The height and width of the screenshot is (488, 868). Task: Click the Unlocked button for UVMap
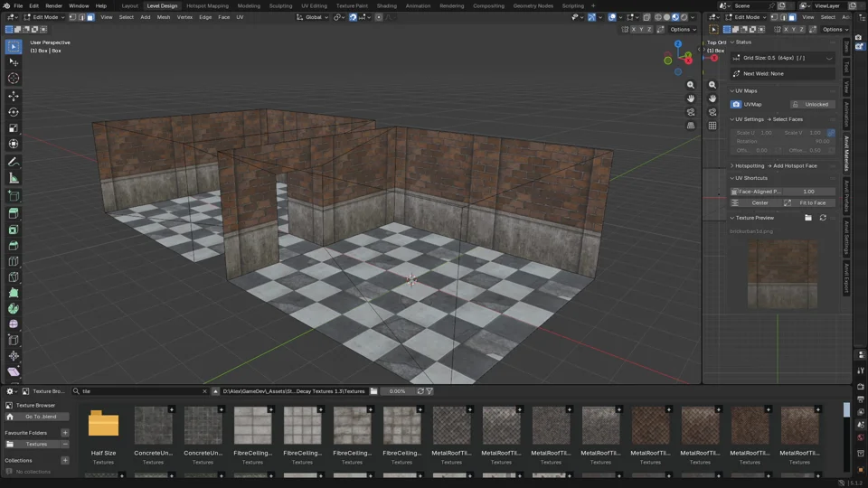click(x=812, y=105)
